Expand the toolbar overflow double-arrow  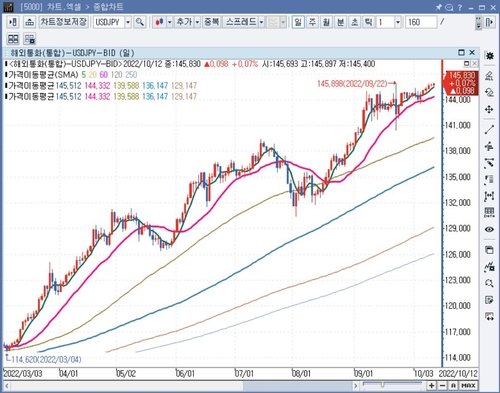[479, 22]
